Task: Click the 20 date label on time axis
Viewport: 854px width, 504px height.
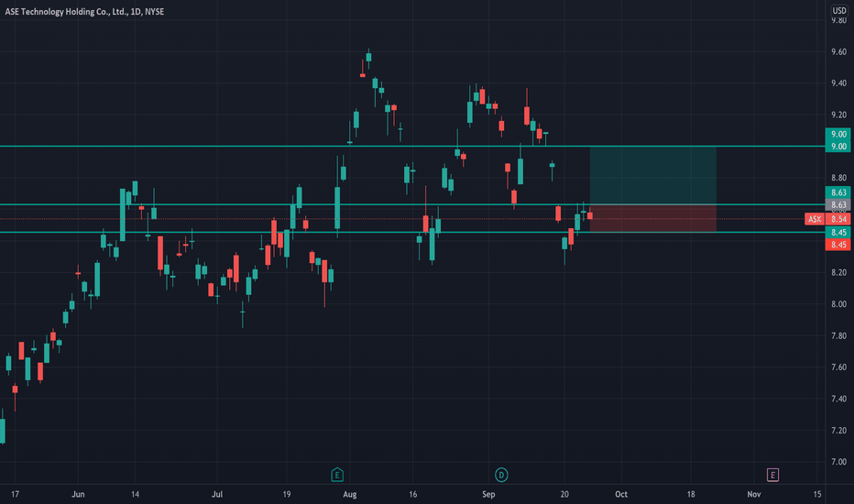Action: [x=564, y=494]
